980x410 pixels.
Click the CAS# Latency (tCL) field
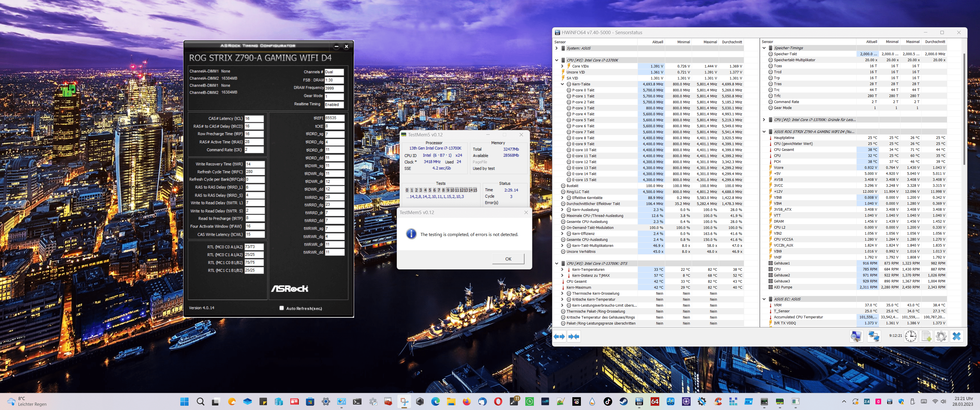tap(254, 118)
